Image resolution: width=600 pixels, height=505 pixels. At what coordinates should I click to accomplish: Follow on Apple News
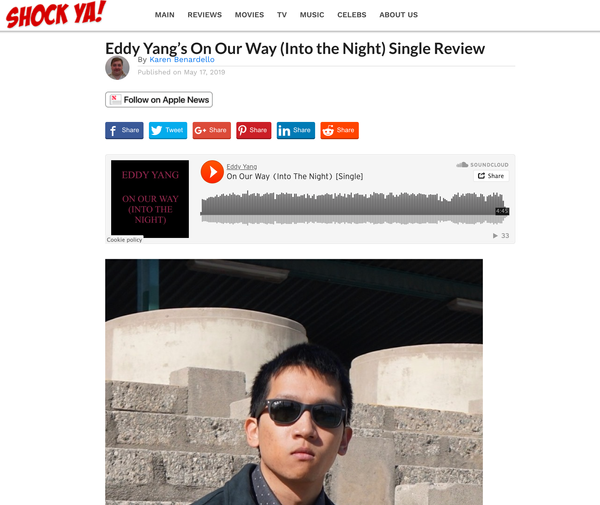(x=159, y=100)
